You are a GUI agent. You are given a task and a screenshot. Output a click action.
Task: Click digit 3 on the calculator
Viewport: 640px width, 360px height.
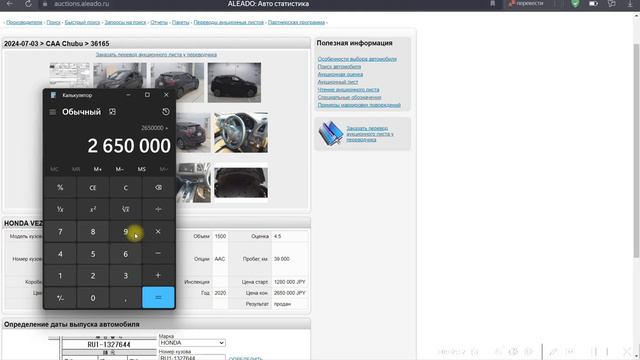(125, 276)
